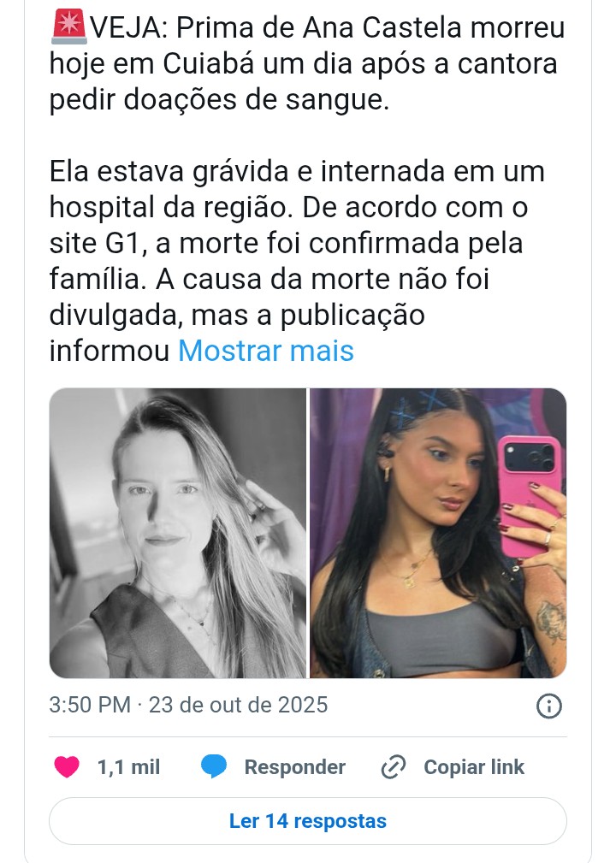The width and height of the screenshot is (616, 863).
Task: Click the paragraph mentioning site G1
Action: 297,261
